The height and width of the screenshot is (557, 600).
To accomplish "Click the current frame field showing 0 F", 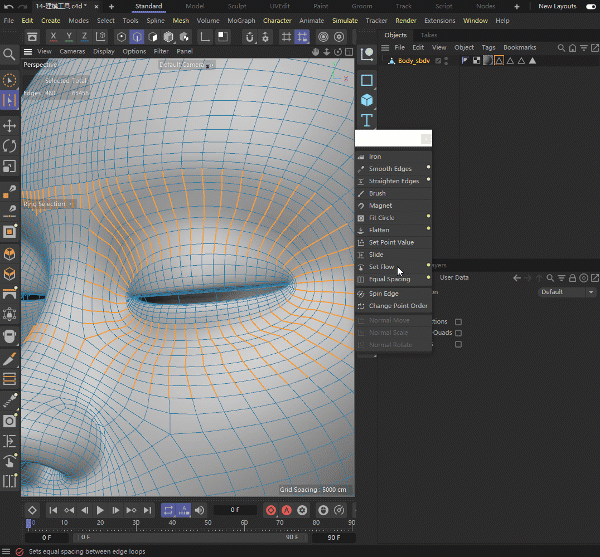I will (x=235, y=510).
